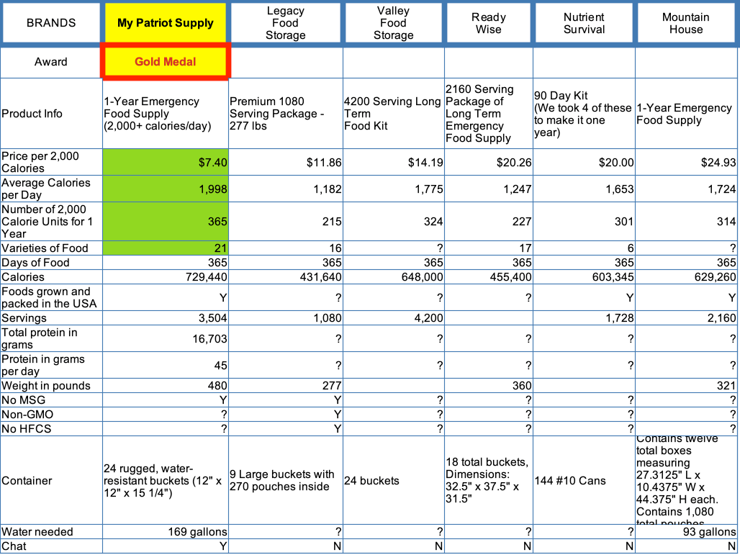740x560 pixels.
Task: Click 'Number of 2,000 Calorie Units' row label
Action: coord(51,221)
